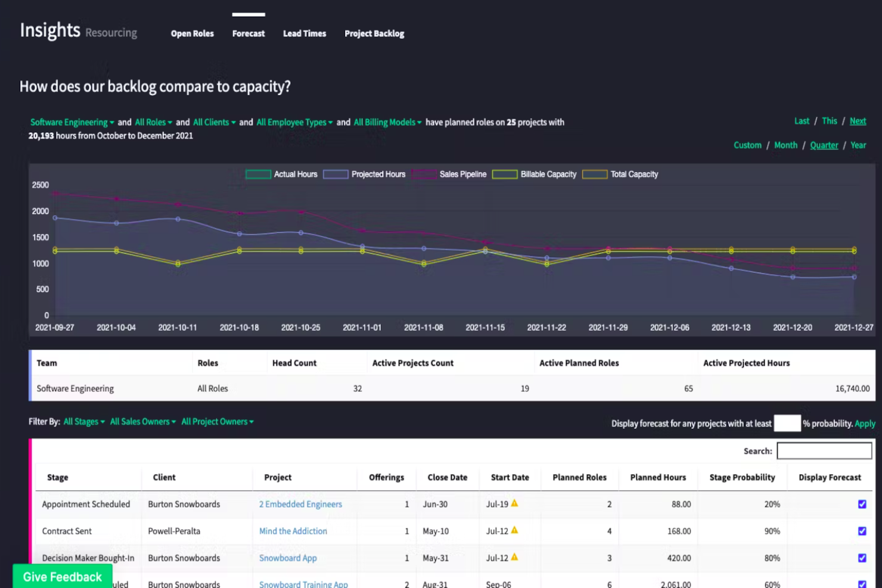Sort by Start Date column header
The image size is (882, 588).
(x=510, y=477)
